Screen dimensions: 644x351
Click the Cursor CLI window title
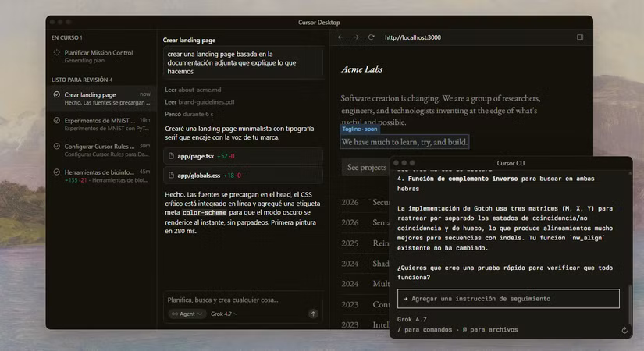pyautogui.click(x=511, y=163)
